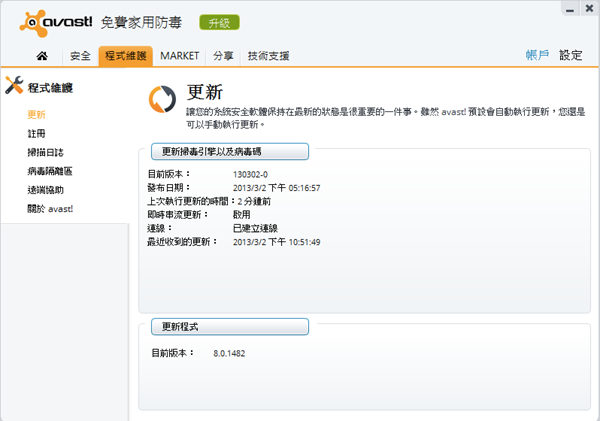600x421 pixels.
Task: Click the avast! logo
Action: tap(50, 22)
